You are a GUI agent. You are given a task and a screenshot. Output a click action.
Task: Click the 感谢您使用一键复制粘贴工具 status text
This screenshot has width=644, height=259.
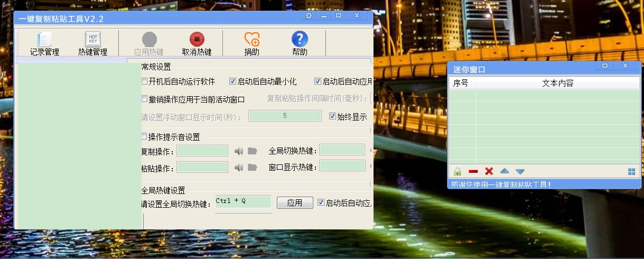tap(500, 184)
